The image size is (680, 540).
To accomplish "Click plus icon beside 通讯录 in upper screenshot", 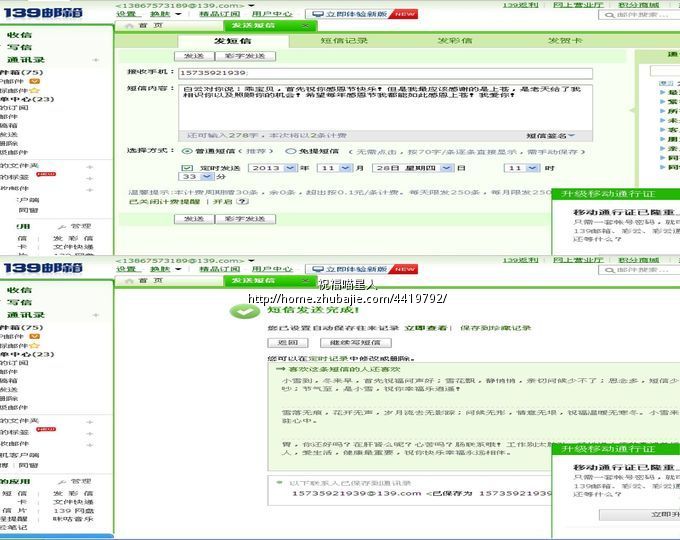I will pos(96,60).
